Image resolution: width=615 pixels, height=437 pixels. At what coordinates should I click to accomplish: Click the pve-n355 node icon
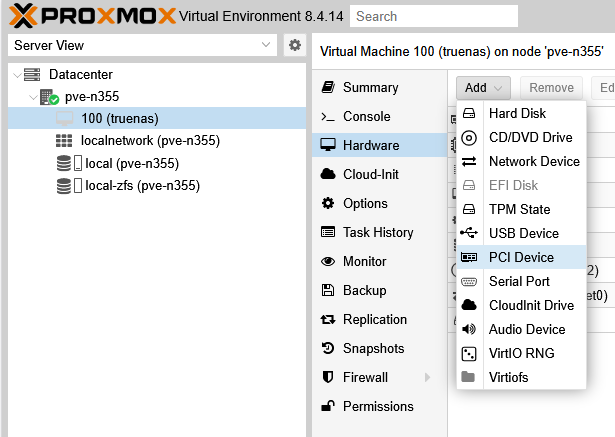[49, 97]
